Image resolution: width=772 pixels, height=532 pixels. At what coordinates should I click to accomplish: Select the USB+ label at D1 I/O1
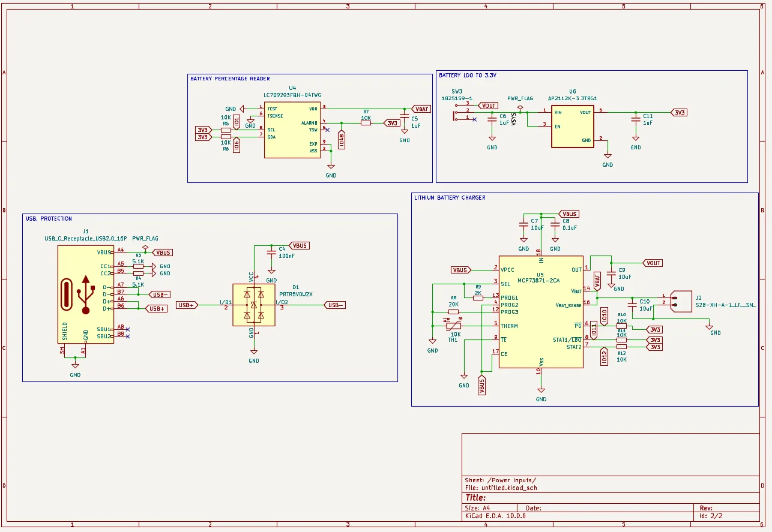187,305
